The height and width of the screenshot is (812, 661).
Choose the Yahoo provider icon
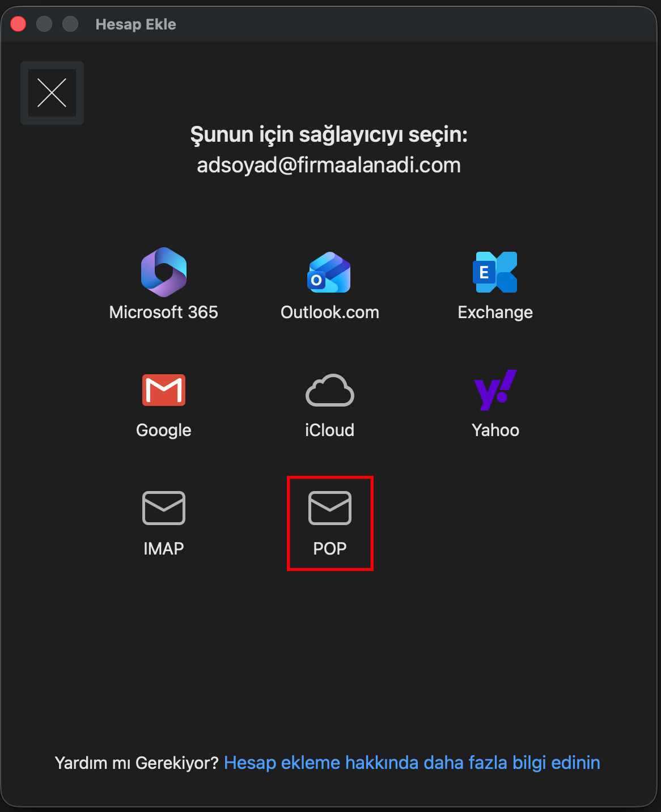pyautogui.click(x=495, y=390)
